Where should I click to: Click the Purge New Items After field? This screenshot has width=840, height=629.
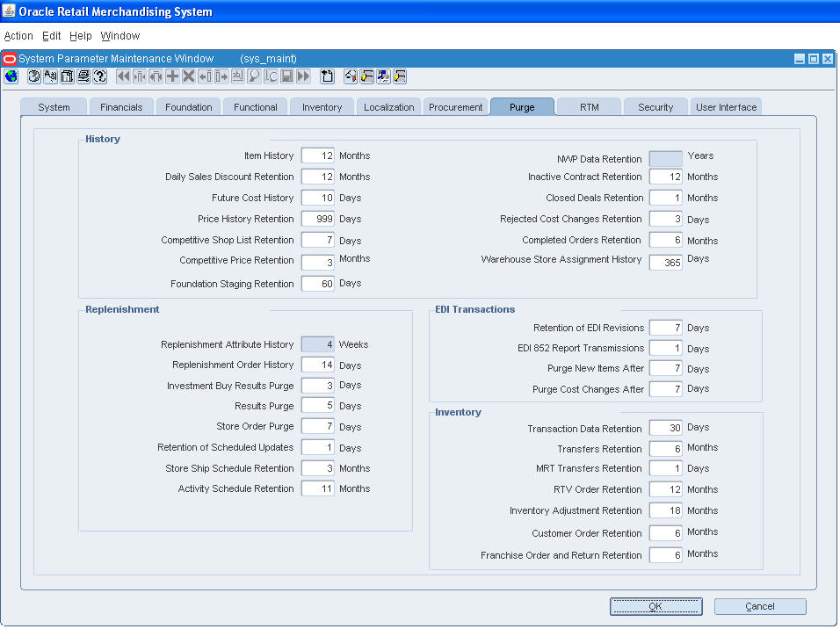[x=666, y=369]
